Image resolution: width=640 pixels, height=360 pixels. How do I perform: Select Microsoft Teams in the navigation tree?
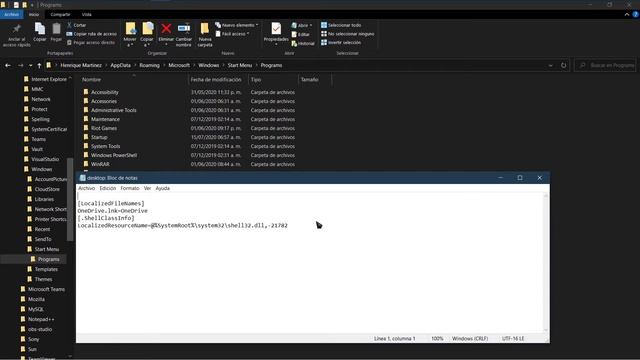46,289
